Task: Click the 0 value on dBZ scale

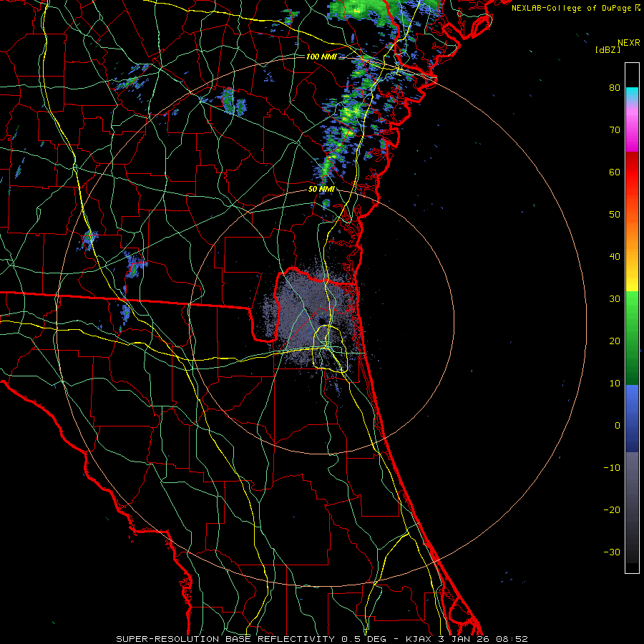Action: pos(618,426)
